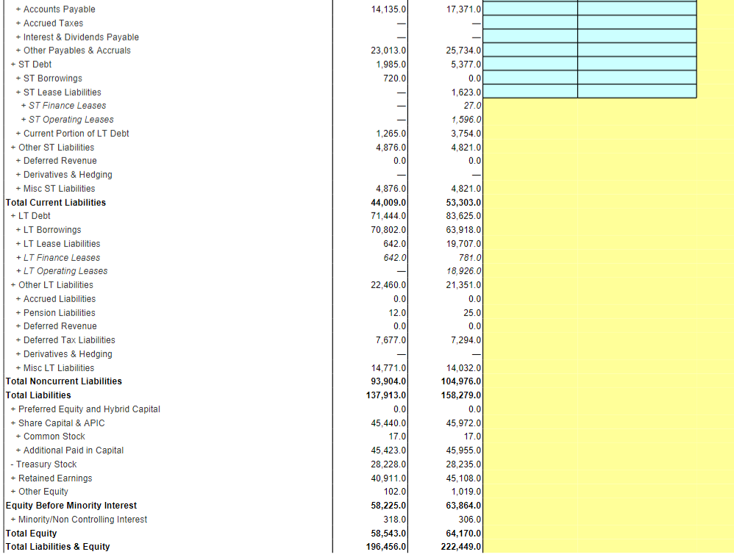Select ST Debt value 5,377.0
This screenshot has height=560, width=734.
click(466, 65)
